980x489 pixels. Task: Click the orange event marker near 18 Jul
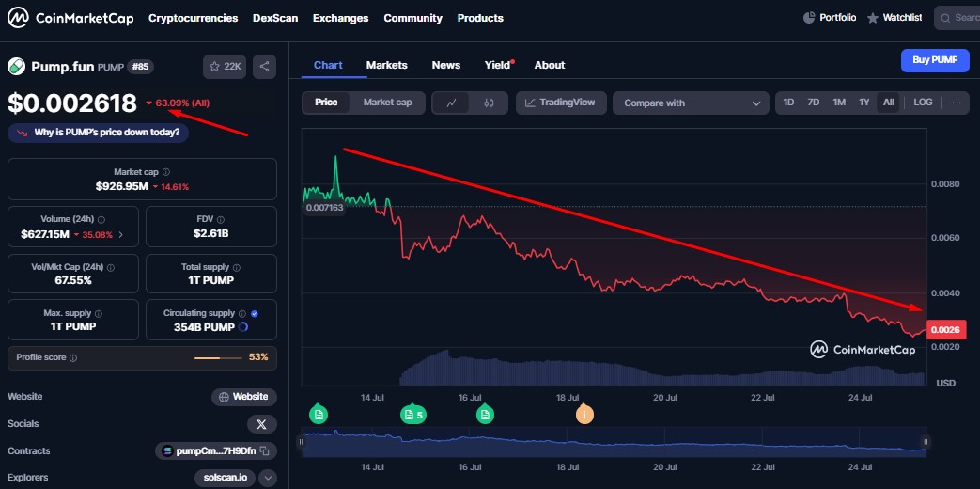[584, 414]
